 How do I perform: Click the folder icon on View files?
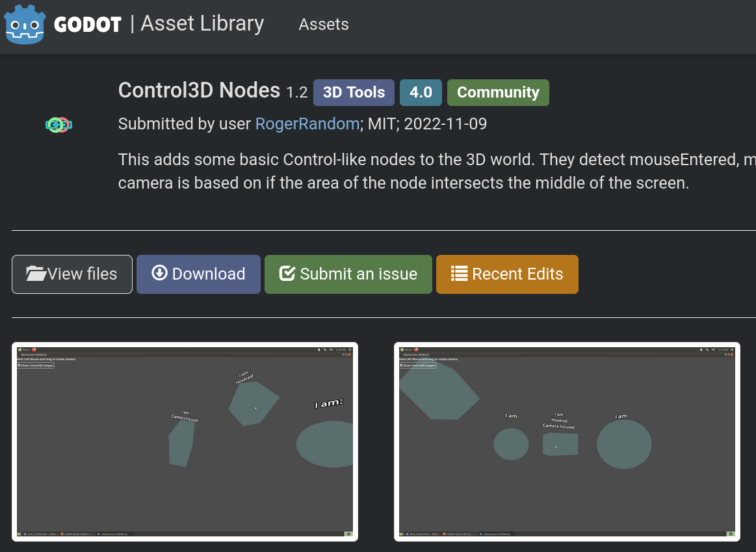click(36, 273)
